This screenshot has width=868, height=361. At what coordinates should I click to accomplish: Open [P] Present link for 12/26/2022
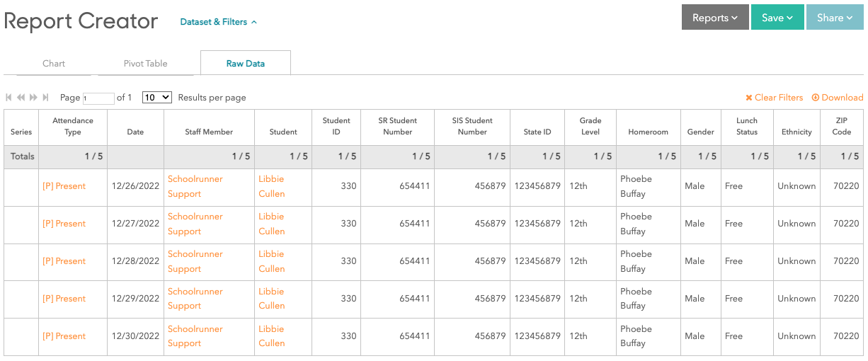point(64,186)
